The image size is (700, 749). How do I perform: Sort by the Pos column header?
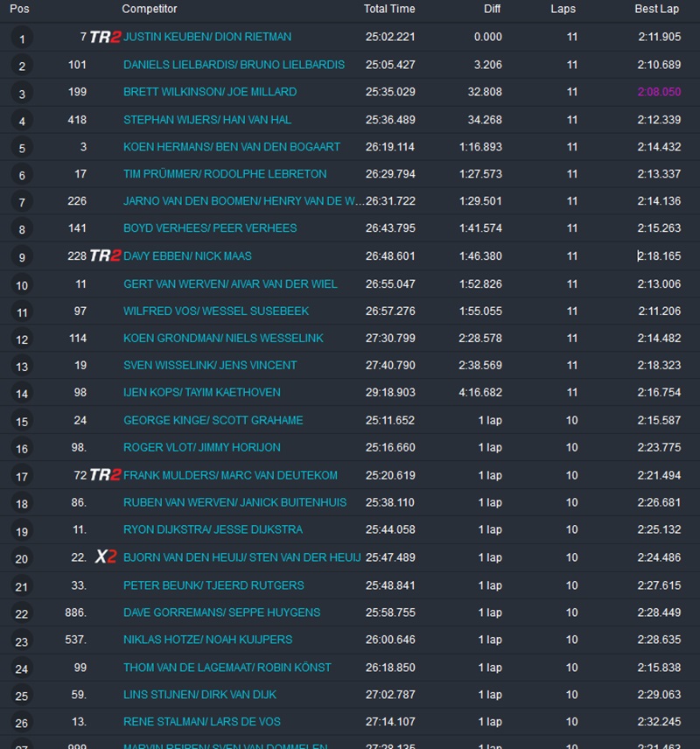[19, 9]
